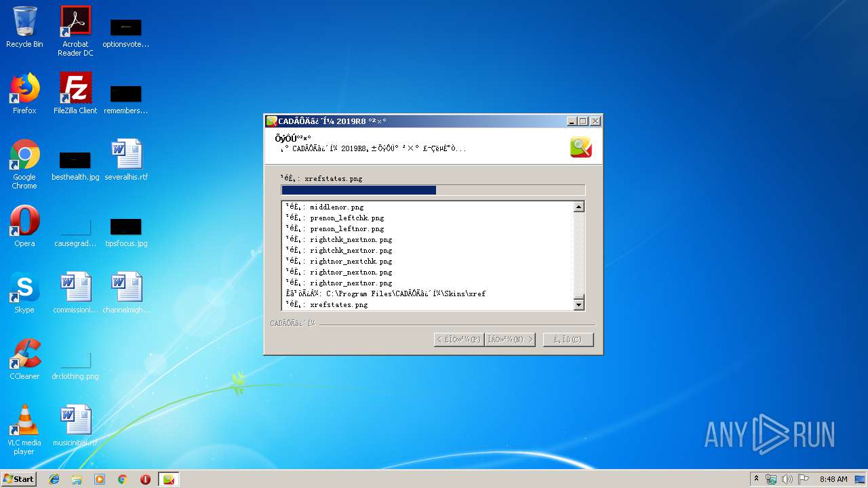Open Opera browser desktop shortcut
Viewport: 868px width, 488px height.
[24, 226]
